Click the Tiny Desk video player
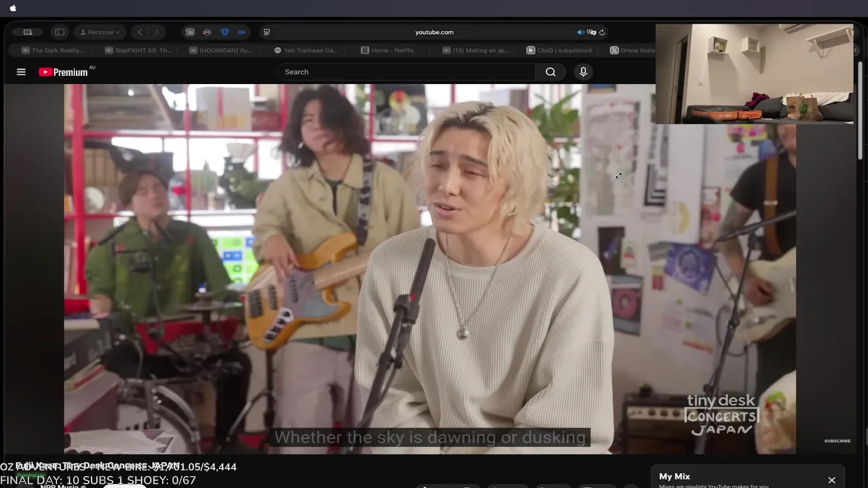The width and height of the screenshot is (868, 488). tap(430, 268)
